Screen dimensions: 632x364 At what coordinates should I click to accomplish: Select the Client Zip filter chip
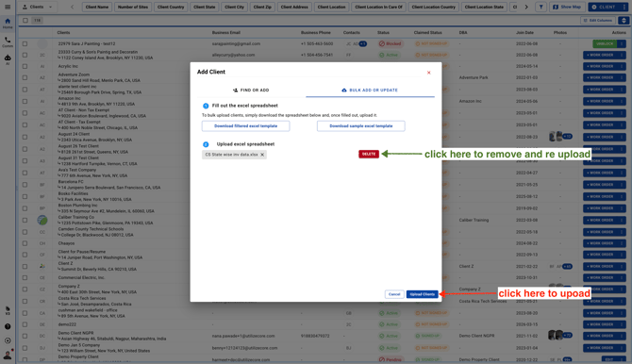coord(262,7)
